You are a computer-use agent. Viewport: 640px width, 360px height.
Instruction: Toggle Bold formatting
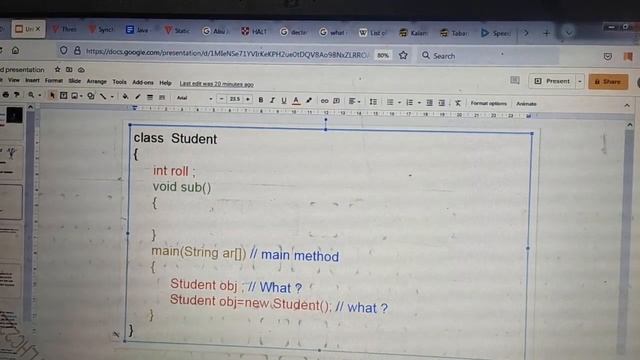tap(261, 100)
